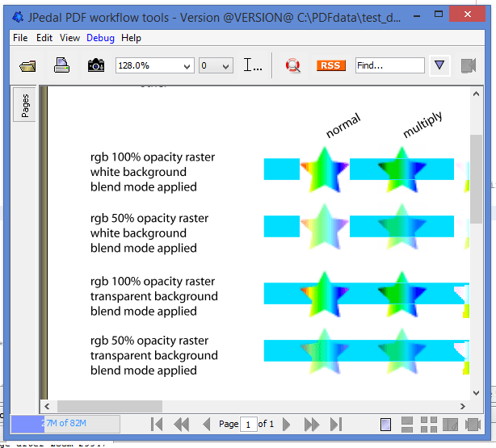Open the 128.0% zoom dropdown
The image size is (496, 448).
pyautogui.click(x=154, y=66)
